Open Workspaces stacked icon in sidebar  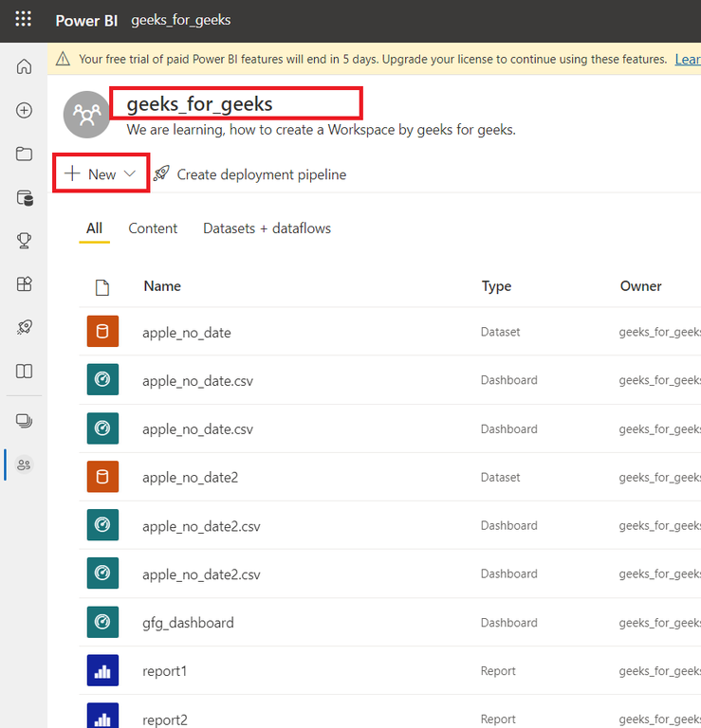point(24,421)
